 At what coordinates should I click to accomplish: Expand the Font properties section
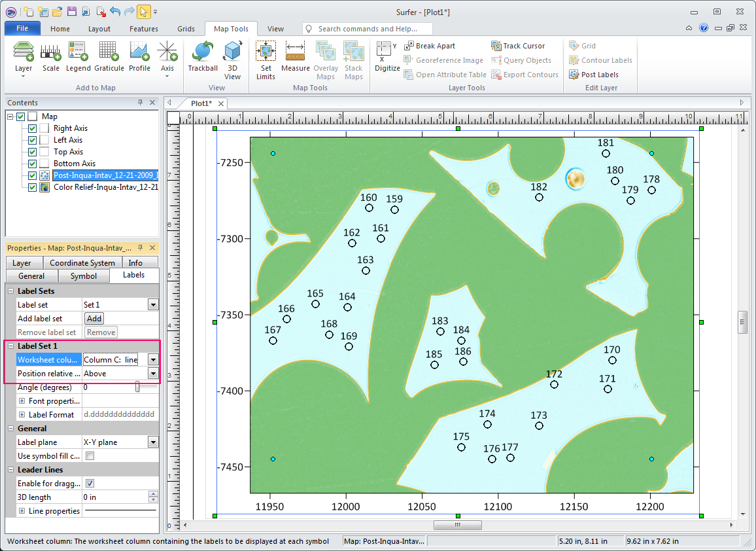22,401
